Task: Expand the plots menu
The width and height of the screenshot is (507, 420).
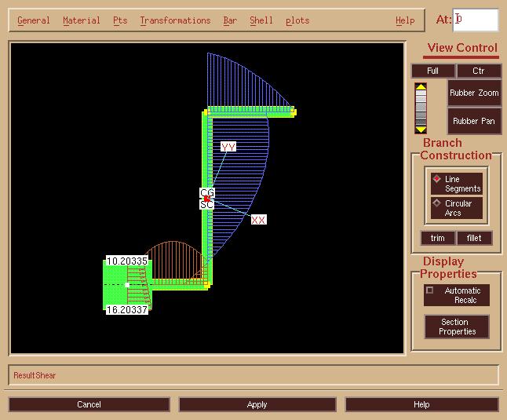Action: point(297,20)
